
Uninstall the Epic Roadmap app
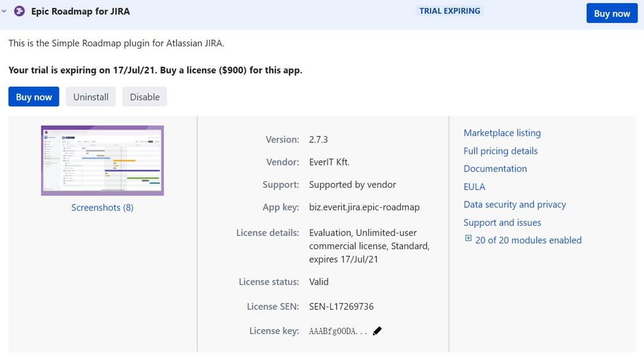pyautogui.click(x=91, y=97)
